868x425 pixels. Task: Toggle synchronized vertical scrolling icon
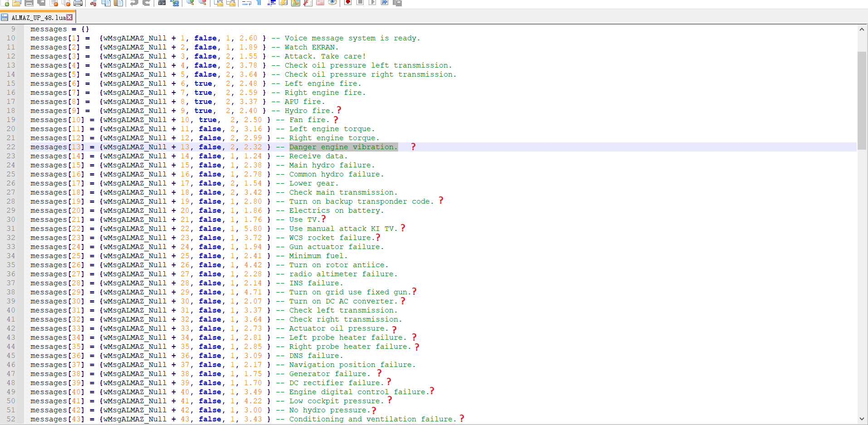(x=218, y=3)
